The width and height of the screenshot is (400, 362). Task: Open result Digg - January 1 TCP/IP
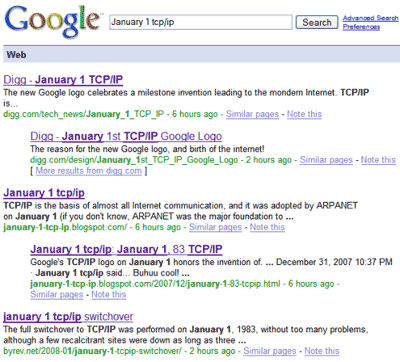pos(63,80)
